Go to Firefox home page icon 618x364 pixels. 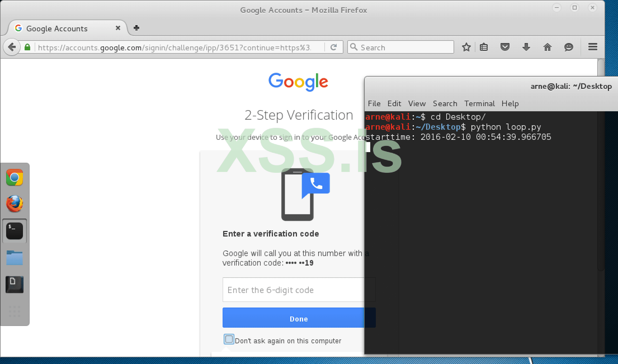[x=547, y=47]
